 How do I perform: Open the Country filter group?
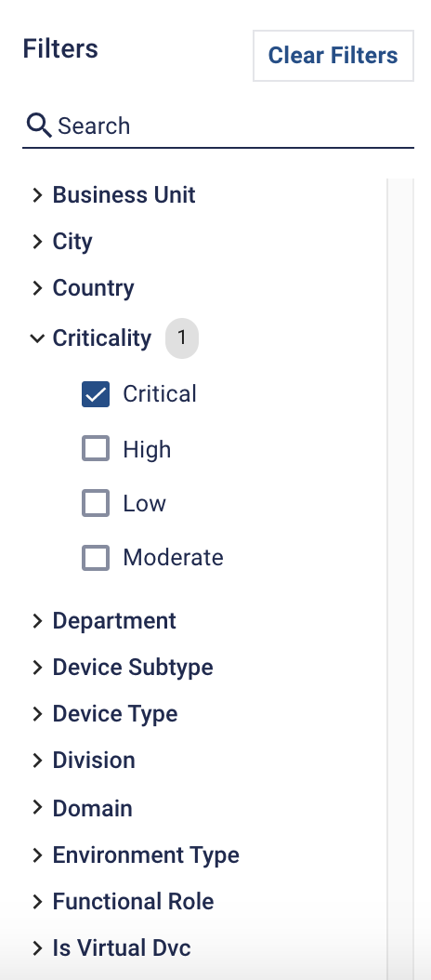tap(37, 287)
